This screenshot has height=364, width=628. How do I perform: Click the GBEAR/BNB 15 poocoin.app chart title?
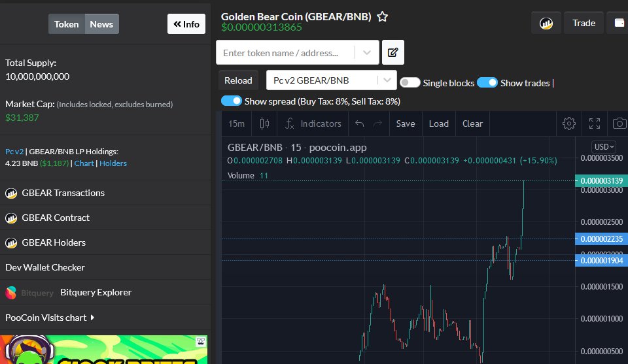point(297,148)
